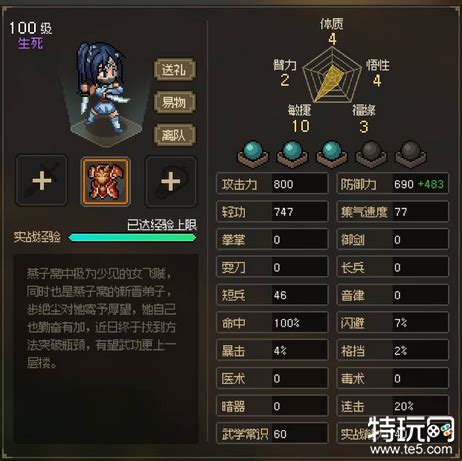The image size is (462, 461).
Task: Click the pentagon attribute radar chart
Action: (332, 75)
